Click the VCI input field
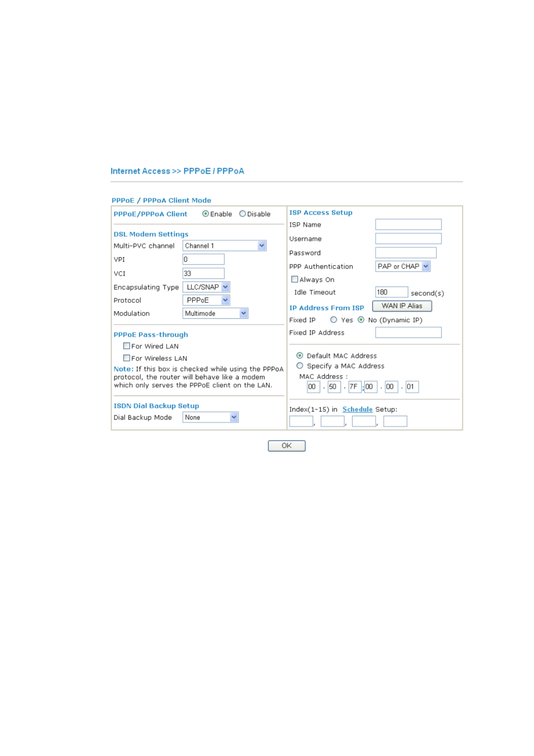Image resolution: width=534 pixels, height=756 pixels. (x=203, y=273)
